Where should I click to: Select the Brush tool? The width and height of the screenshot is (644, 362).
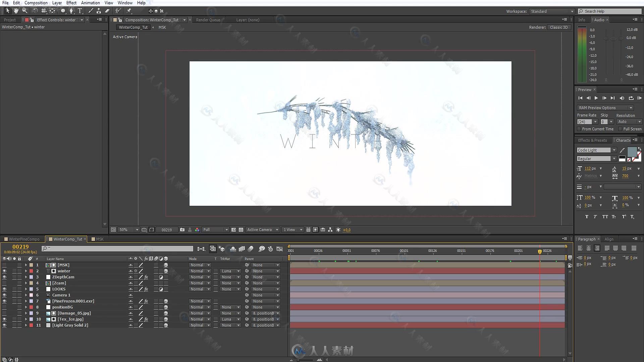point(91,11)
